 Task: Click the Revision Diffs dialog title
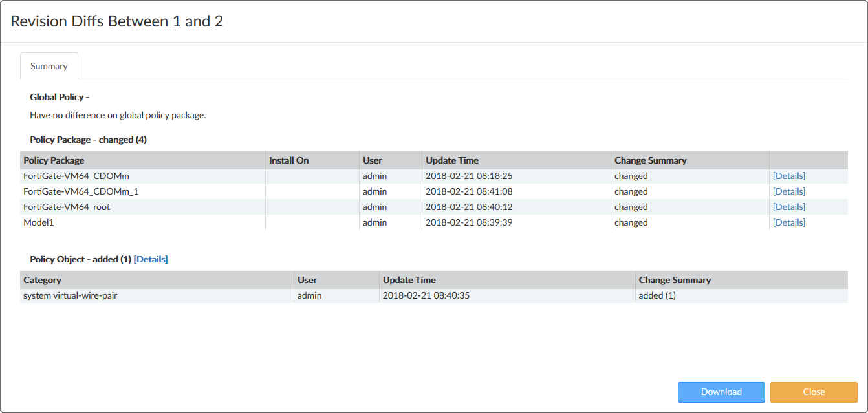(x=117, y=21)
